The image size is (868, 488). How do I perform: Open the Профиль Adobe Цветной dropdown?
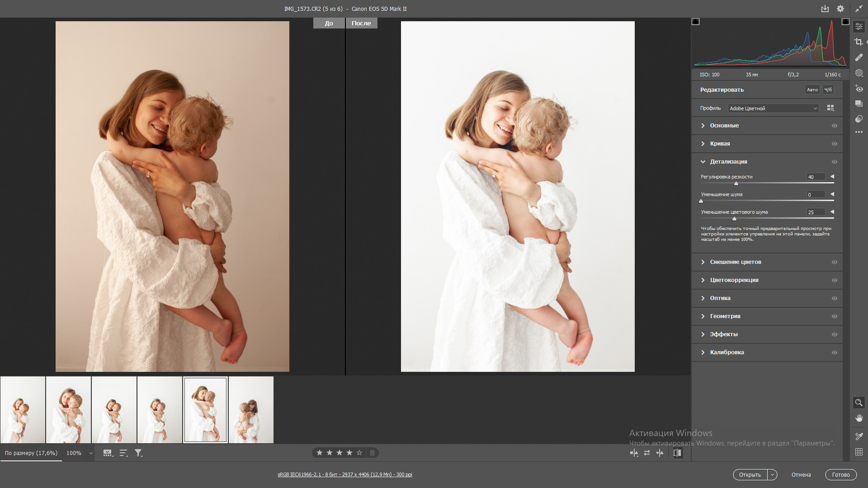[773, 108]
